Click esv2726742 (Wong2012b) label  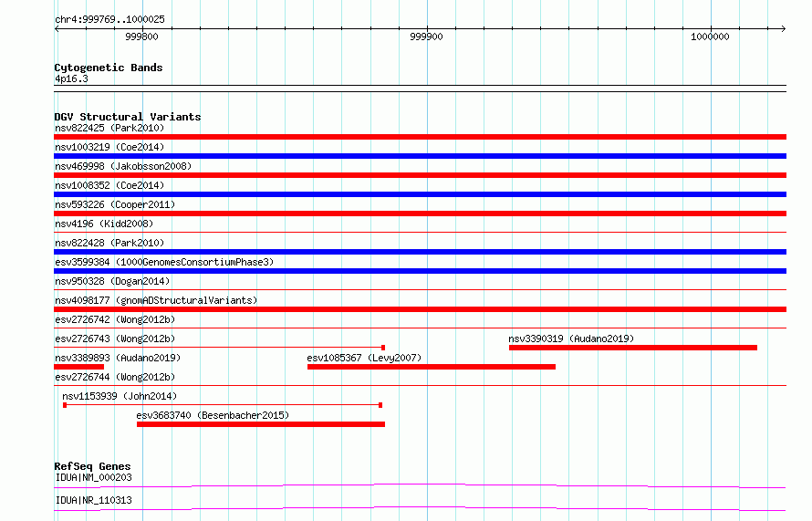(115, 319)
